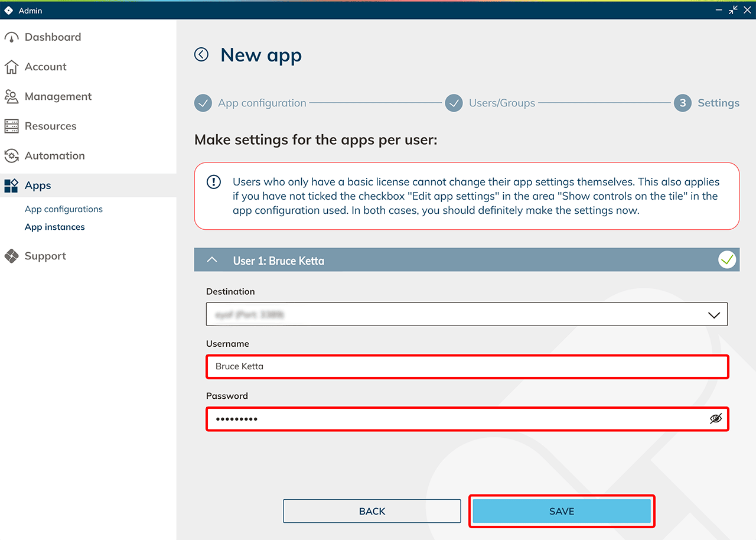Click the green checkmark for User 1
Image resolution: width=756 pixels, height=540 pixels.
tap(727, 260)
